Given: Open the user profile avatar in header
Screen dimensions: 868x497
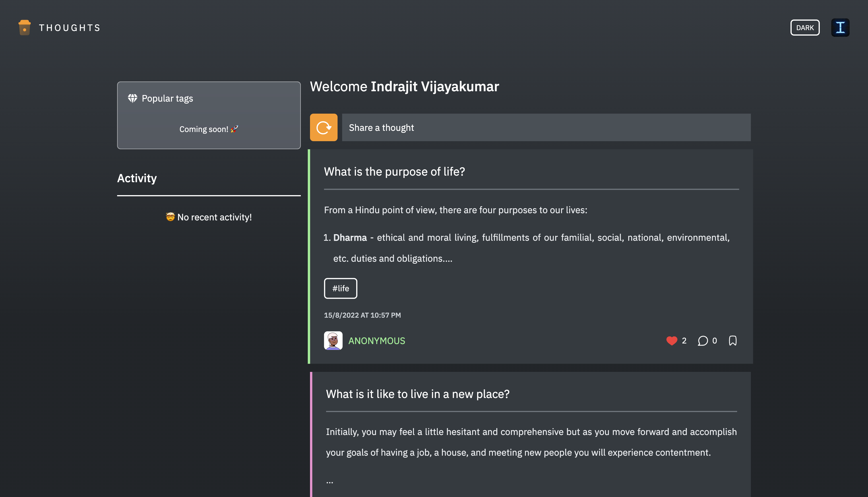Looking at the screenshot, I should [x=840, y=28].
